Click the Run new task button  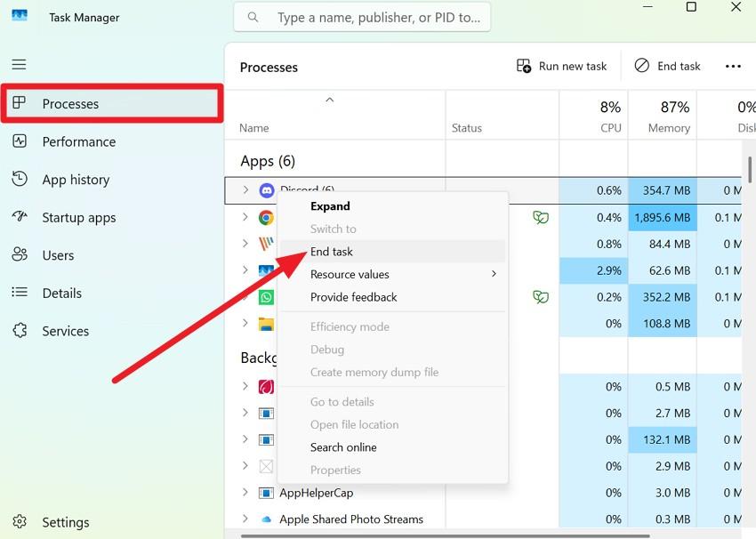562,66
